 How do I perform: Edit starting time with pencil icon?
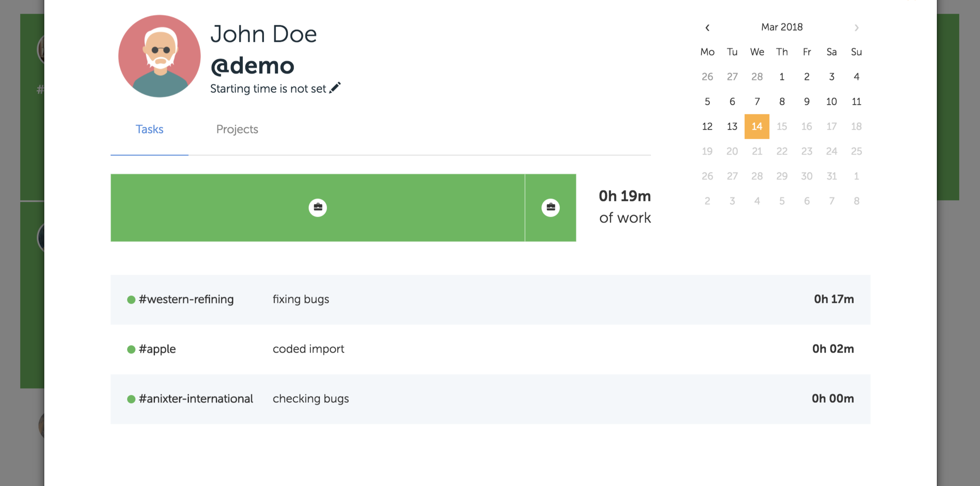pos(335,88)
